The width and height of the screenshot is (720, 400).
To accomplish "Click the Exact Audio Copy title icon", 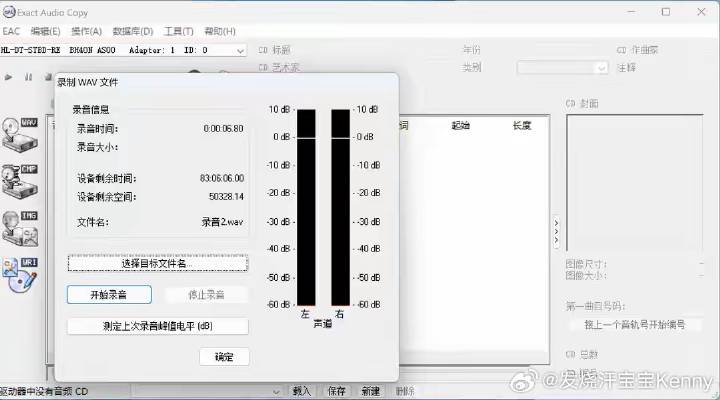I will [9, 12].
